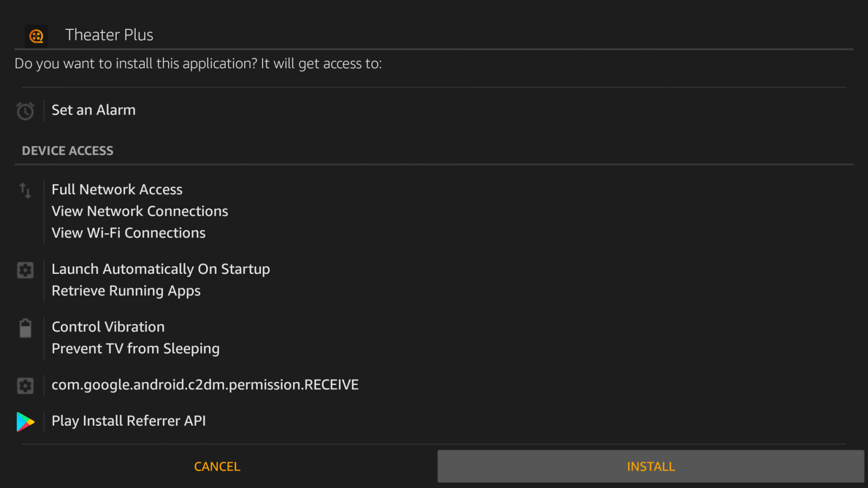The width and height of the screenshot is (868, 488).
Task: Select View Network Connections permission
Action: 139,211
